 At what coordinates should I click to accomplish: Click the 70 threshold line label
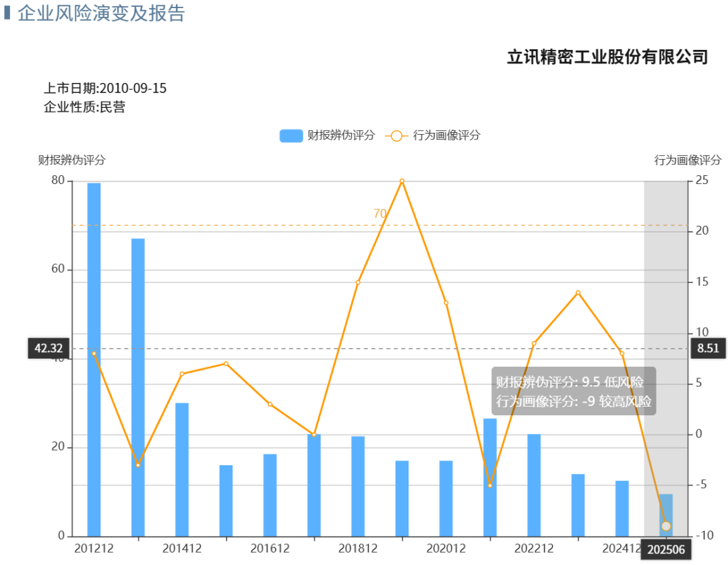click(380, 213)
